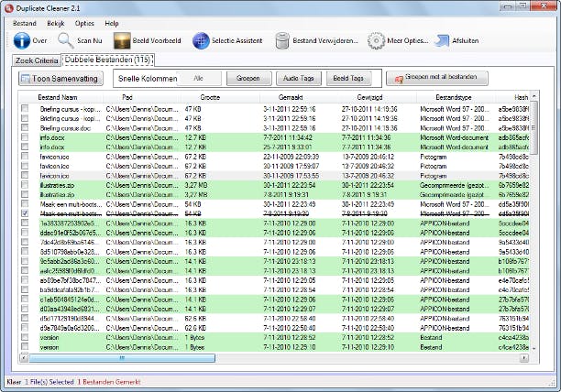
Task: Check the ab09be7bf38bc7847 file checkbox
Action: click(x=25, y=279)
